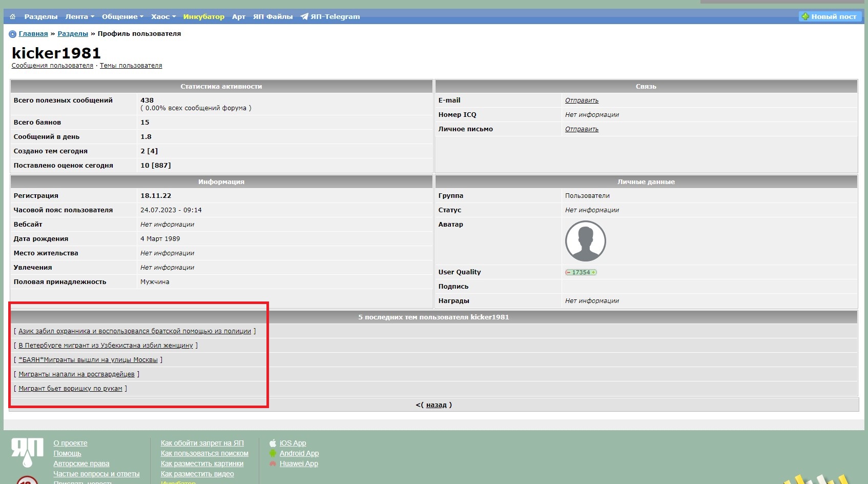Decrease User Quality with the minus icon
This screenshot has height=484, width=868.
(568, 272)
